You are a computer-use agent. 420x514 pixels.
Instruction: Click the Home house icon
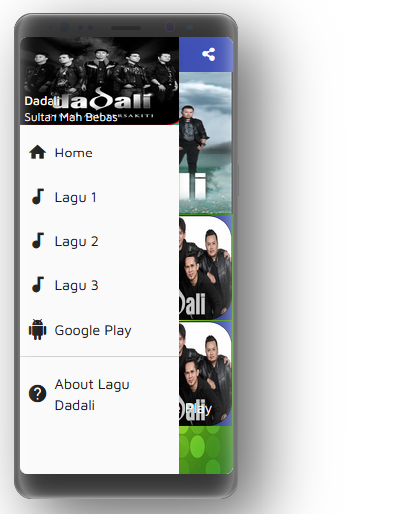37,153
